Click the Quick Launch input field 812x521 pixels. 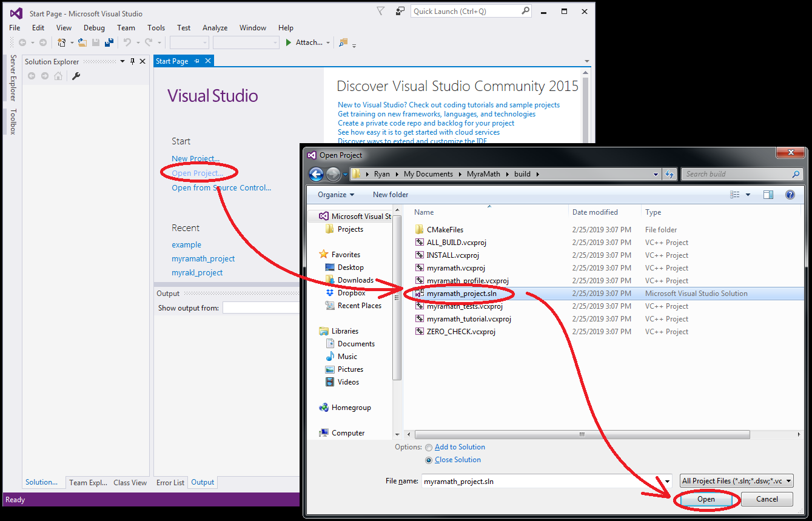[466, 11]
